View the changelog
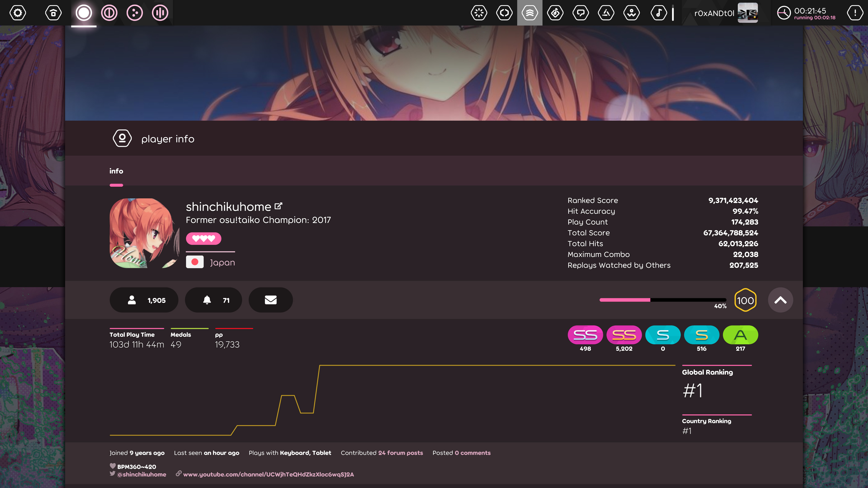Screen dimensions: 868x488 (x=505, y=13)
